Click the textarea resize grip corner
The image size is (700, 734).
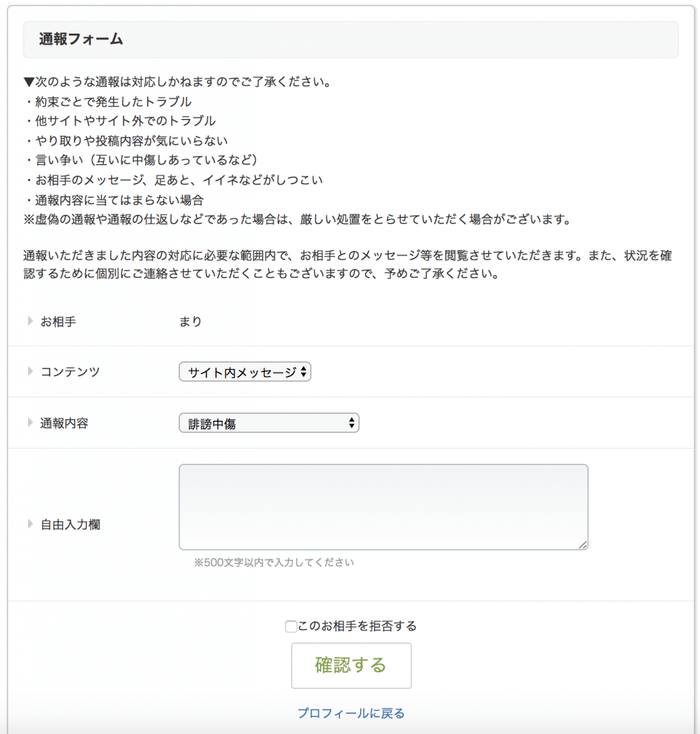583,545
